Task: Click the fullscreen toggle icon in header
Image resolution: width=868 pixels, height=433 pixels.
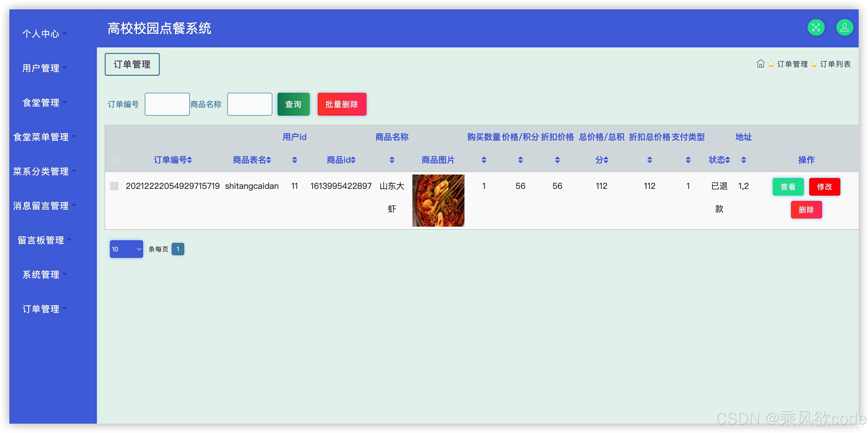Action: pyautogui.click(x=816, y=27)
